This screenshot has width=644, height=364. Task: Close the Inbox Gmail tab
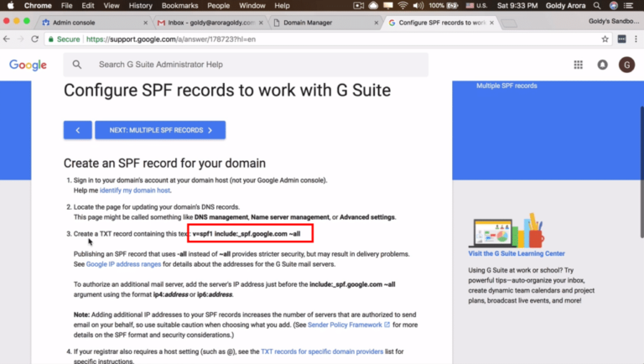(261, 23)
